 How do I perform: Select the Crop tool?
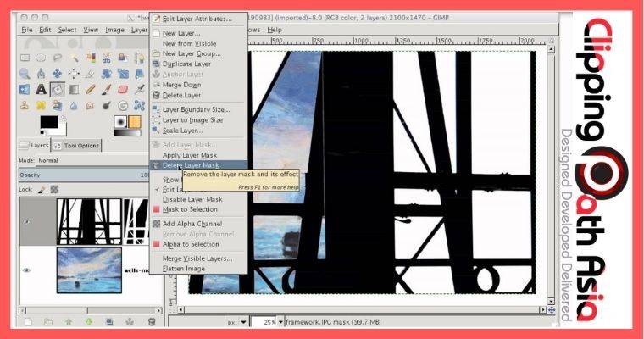(91, 74)
